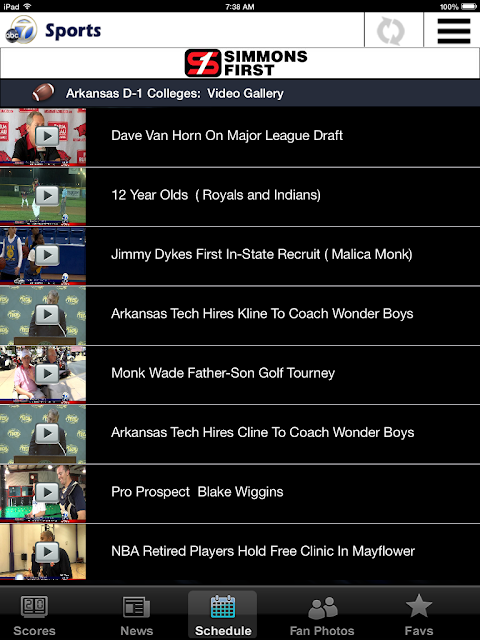The image size is (480, 640).
Task: Open Monk Wade Father-Son Golf Tourney
Action: [223, 373]
